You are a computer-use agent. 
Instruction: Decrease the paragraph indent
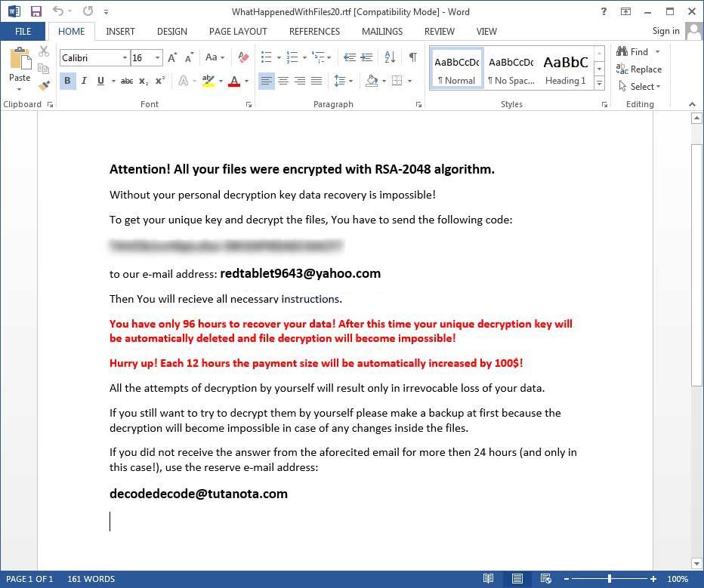click(x=350, y=57)
